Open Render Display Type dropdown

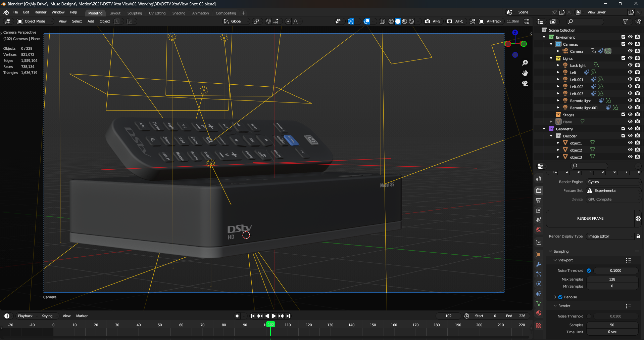click(610, 236)
